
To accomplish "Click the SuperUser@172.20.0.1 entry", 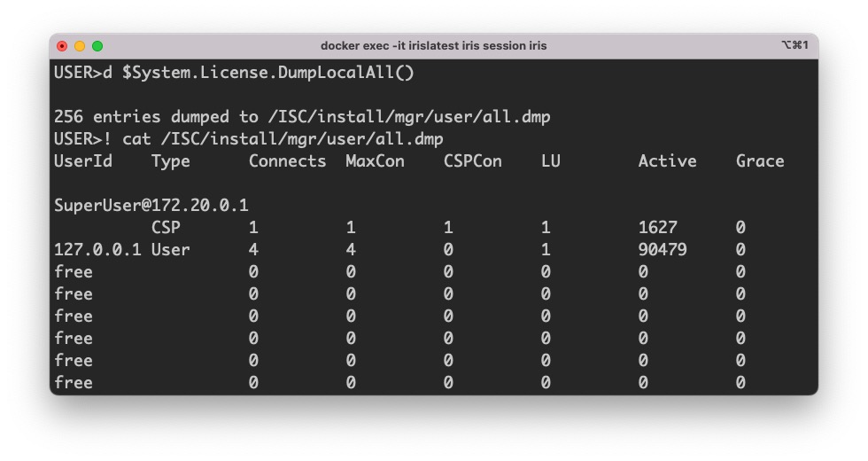I will (x=151, y=206).
